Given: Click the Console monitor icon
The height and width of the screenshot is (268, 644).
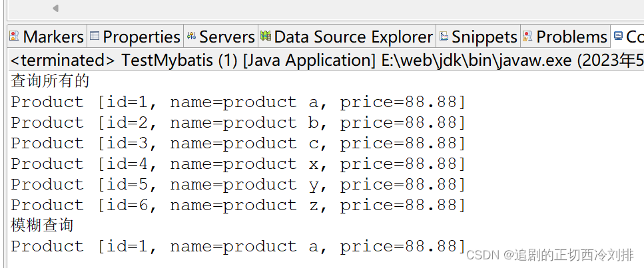Looking at the screenshot, I should coord(618,36).
